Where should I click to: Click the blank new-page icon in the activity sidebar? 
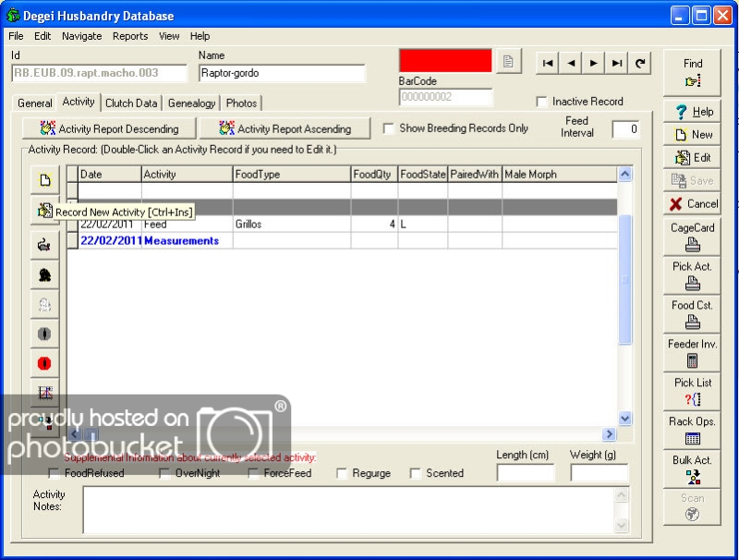43,180
